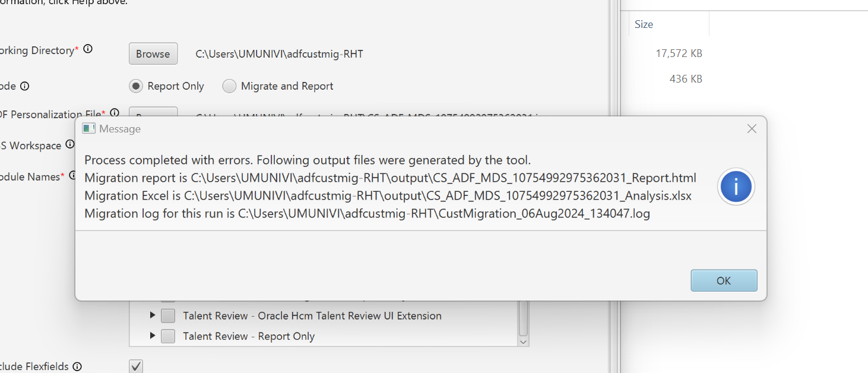868x373 pixels.
Task: Click the ADF Personalization File info icon
Action: (x=115, y=113)
